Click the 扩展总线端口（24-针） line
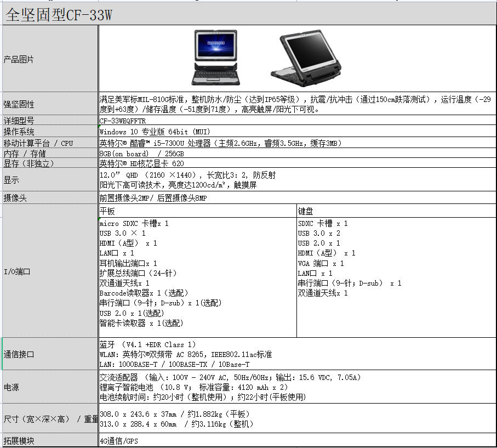This screenshot has height=448, width=497. tap(138, 273)
